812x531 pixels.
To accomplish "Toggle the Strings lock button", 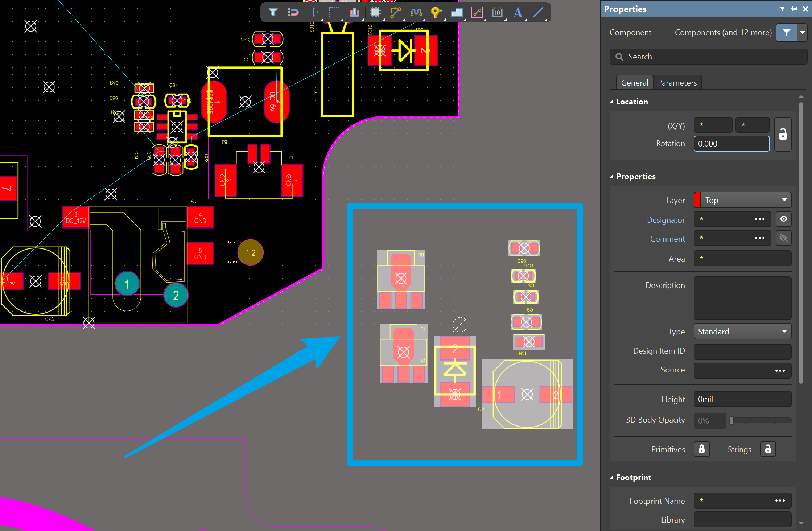I will [x=768, y=449].
